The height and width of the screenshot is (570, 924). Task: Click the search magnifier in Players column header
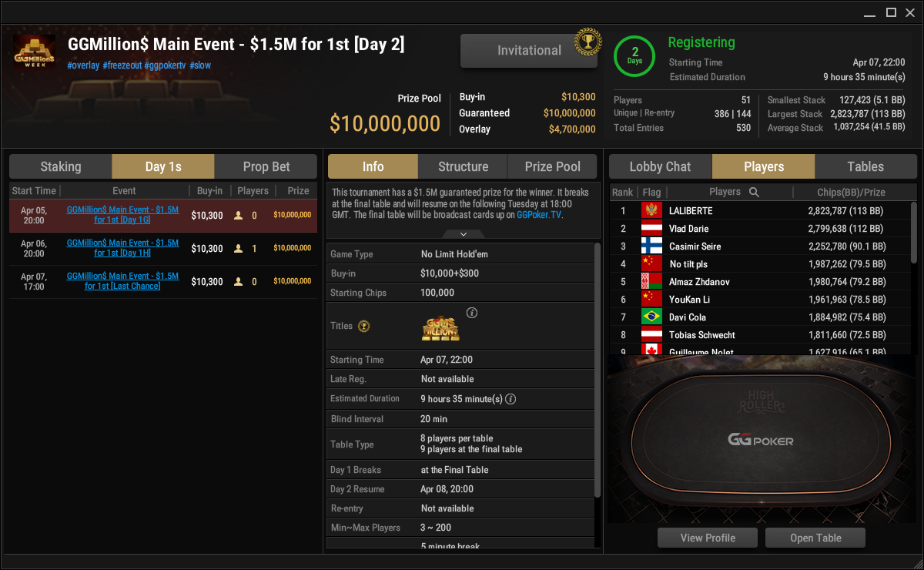[755, 192]
